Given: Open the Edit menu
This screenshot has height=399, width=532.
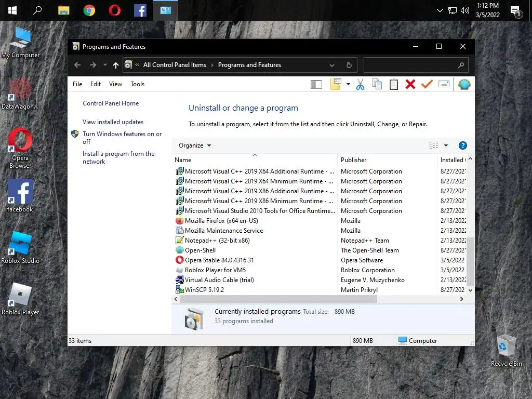Looking at the screenshot, I should (x=96, y=84).
